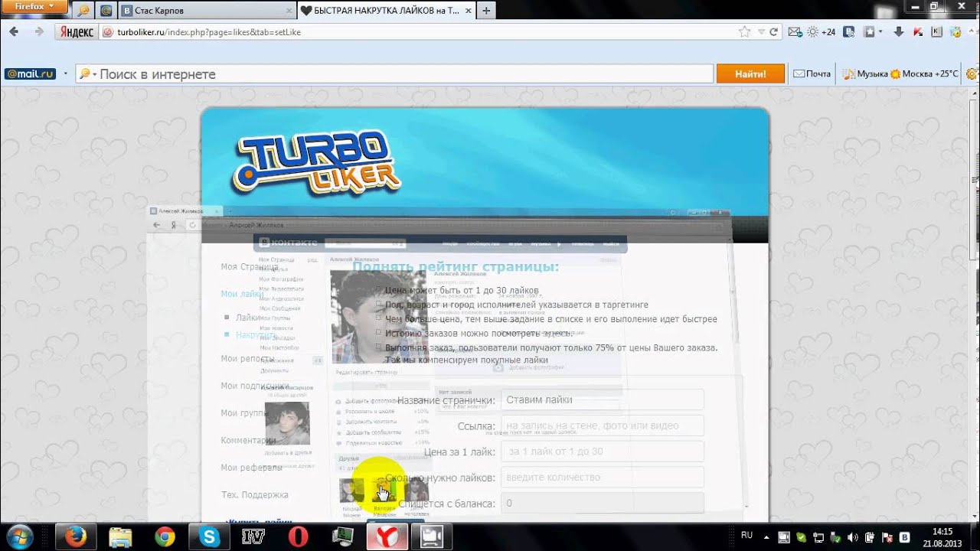Open the second pinned tab icon

[106, 11]
